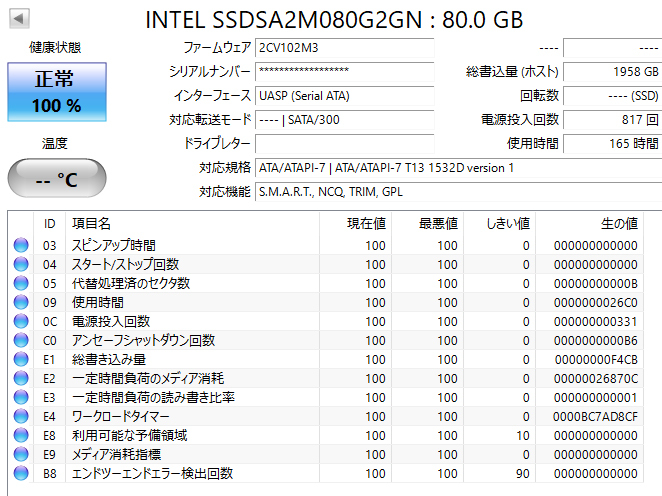This screenshot has height=496, width=662.
Task: Select the 利用可能な予備領域 row name
Action: (x=130, y=435)
